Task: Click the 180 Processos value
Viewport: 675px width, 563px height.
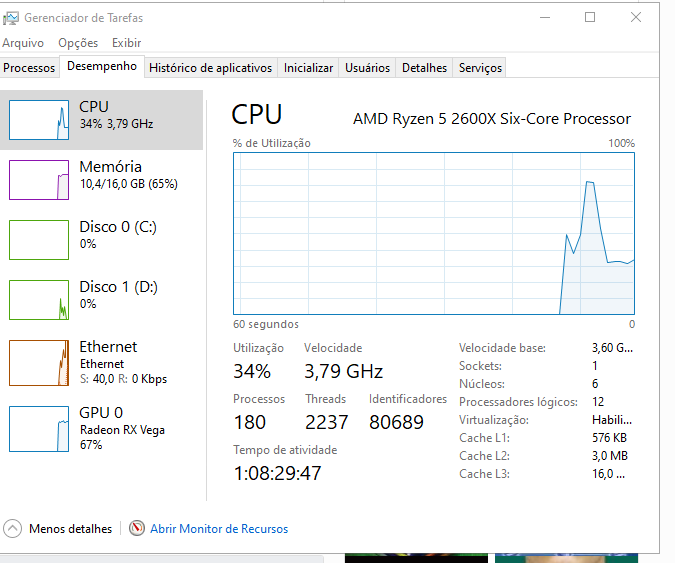Action: tap(250, 422)
